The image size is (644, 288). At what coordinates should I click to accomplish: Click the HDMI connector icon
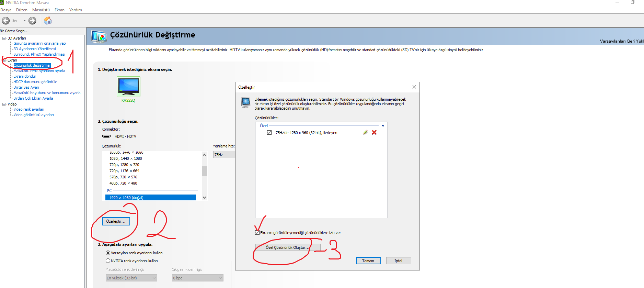click(106, 136)
